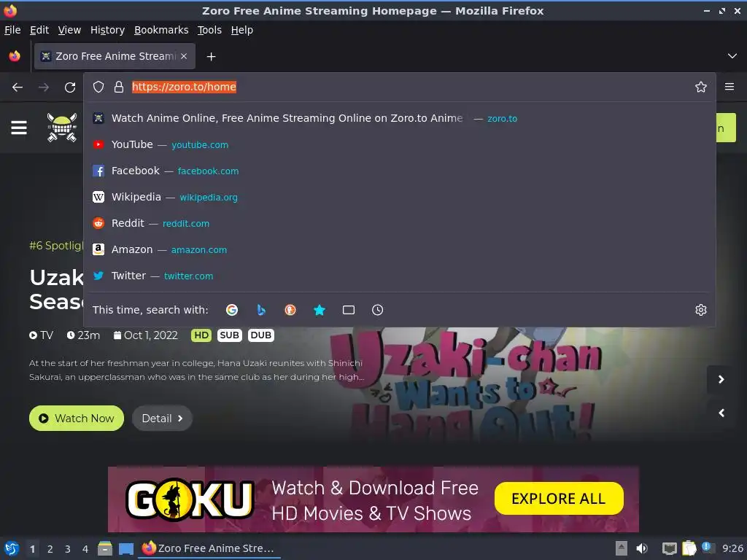Click the Zoro Free Anime taskbar window entry

(209, 548)
